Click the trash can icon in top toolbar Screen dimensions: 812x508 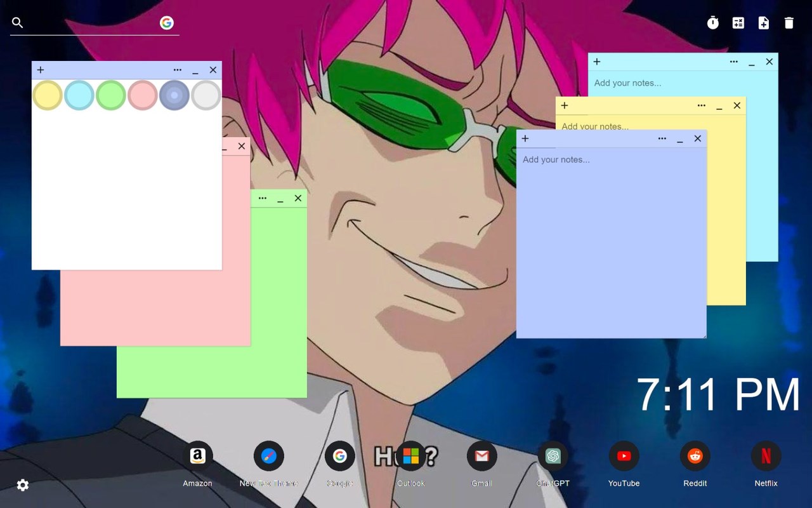point(789,23)
